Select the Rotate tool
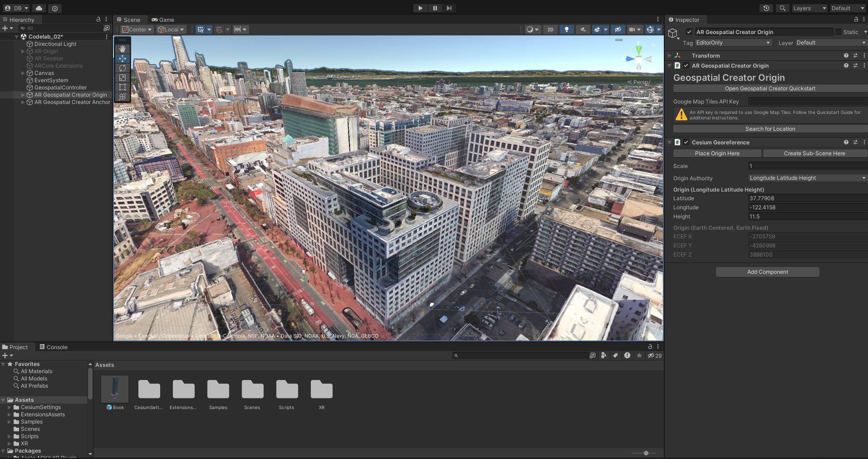This screenshot has height=459, width=868. [x=123, y=68]
